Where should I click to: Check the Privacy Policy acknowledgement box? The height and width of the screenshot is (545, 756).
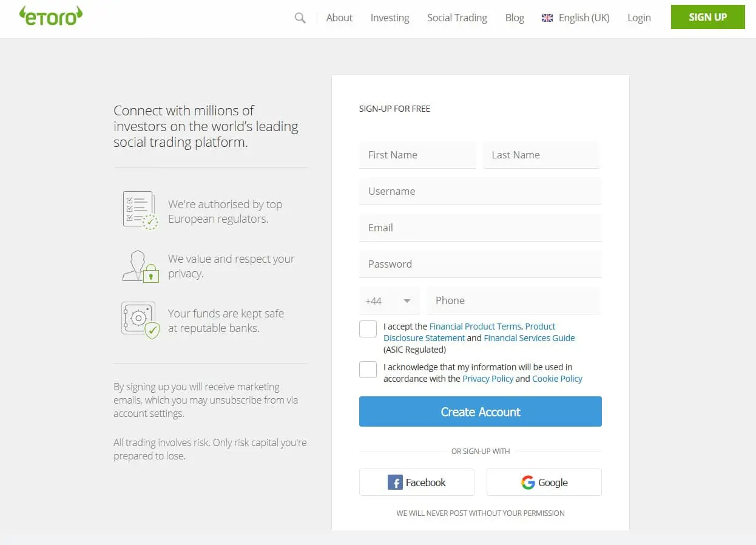coord(368,369)
